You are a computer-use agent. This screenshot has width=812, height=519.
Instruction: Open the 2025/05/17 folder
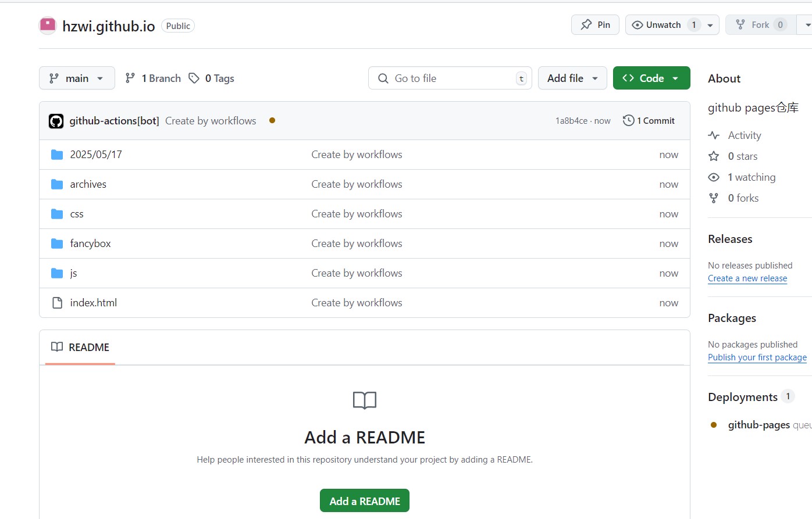coord(96,155)
